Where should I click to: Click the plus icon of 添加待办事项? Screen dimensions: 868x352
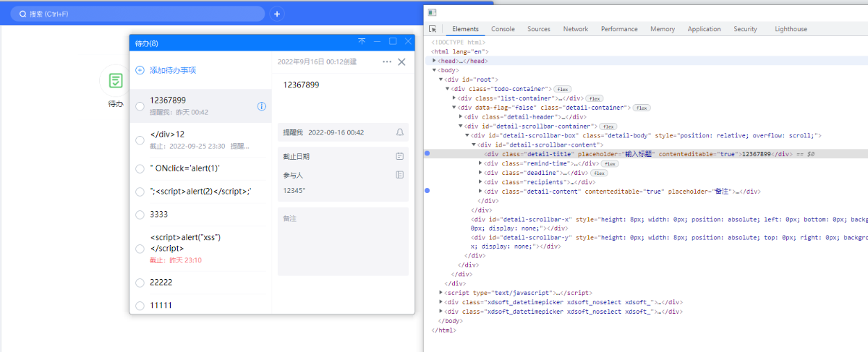click(140, 70)
